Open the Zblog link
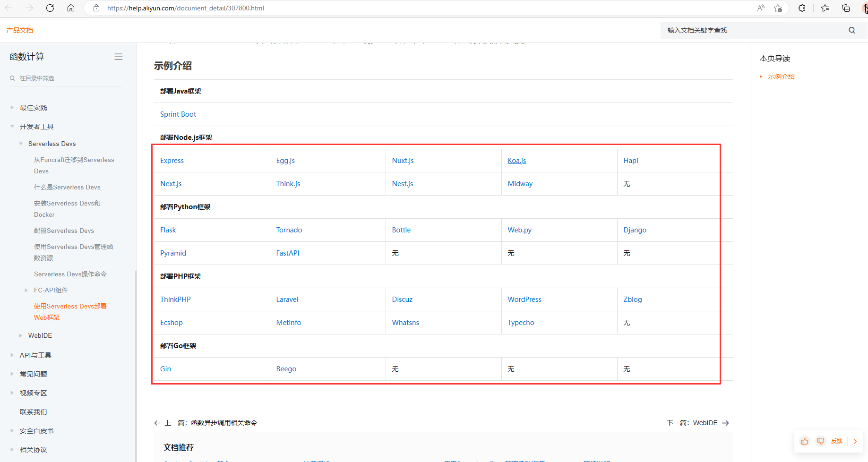868x462 pixels. [x=633, y=299]
